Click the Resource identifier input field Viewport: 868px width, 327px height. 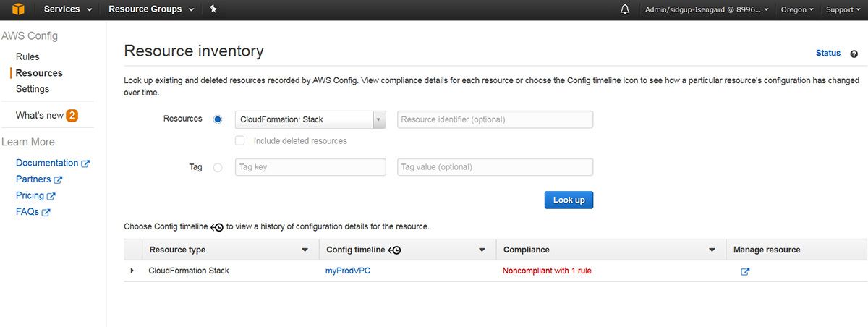pos(495,119)
